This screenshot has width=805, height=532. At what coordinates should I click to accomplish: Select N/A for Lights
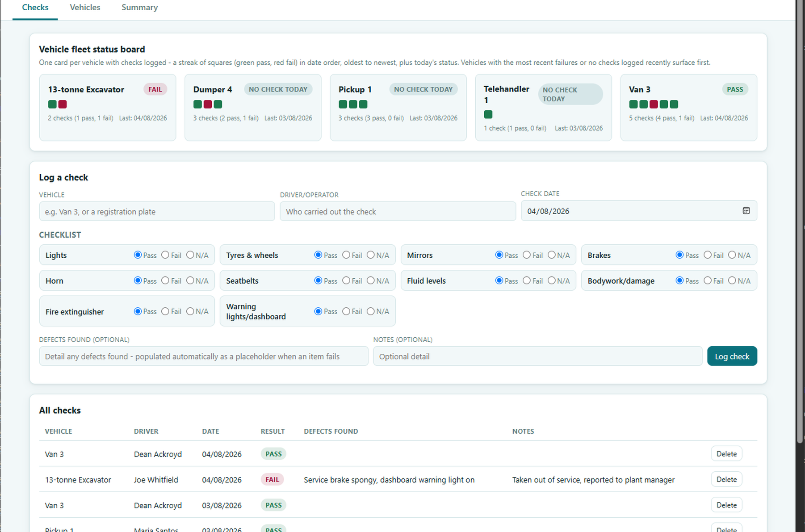pos(190,255)
